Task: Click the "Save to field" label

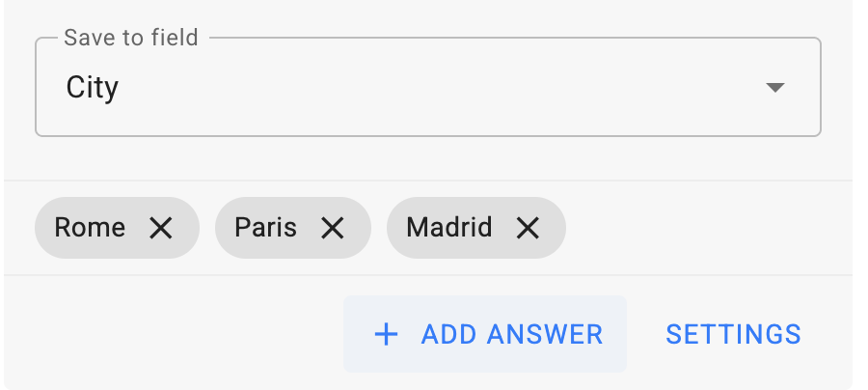Action: [131, 39]
